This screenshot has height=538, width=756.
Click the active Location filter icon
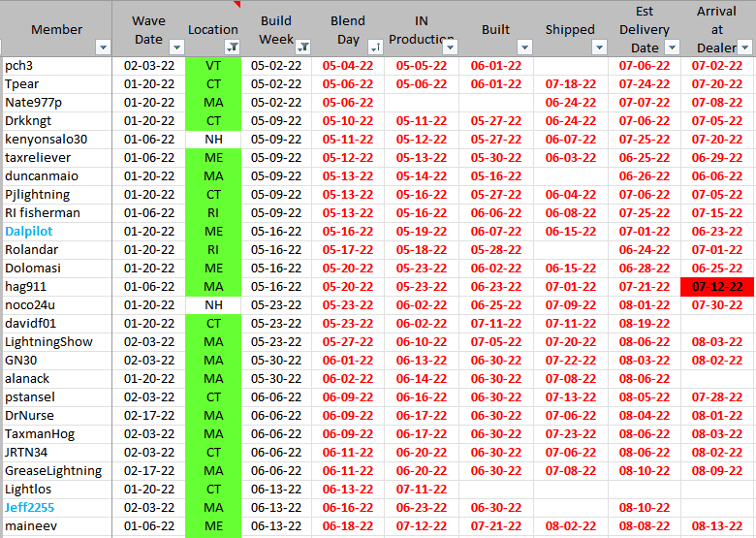tap(233, 47)
